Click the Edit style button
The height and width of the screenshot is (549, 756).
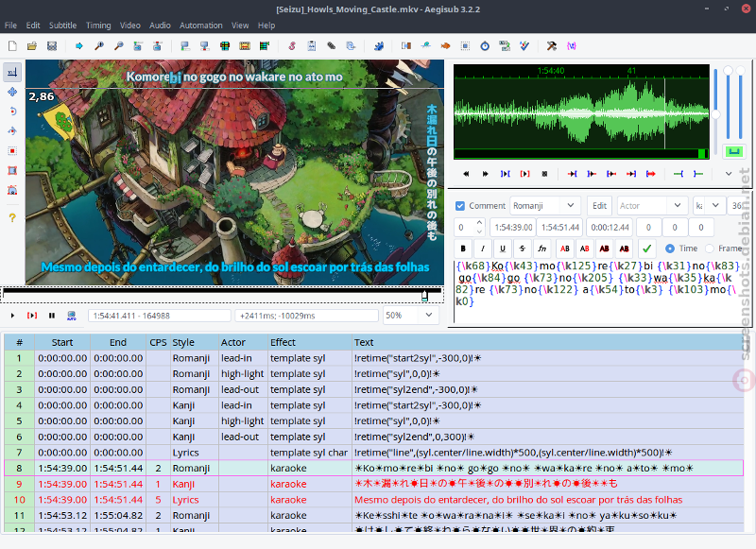click(x=599, y=206)
